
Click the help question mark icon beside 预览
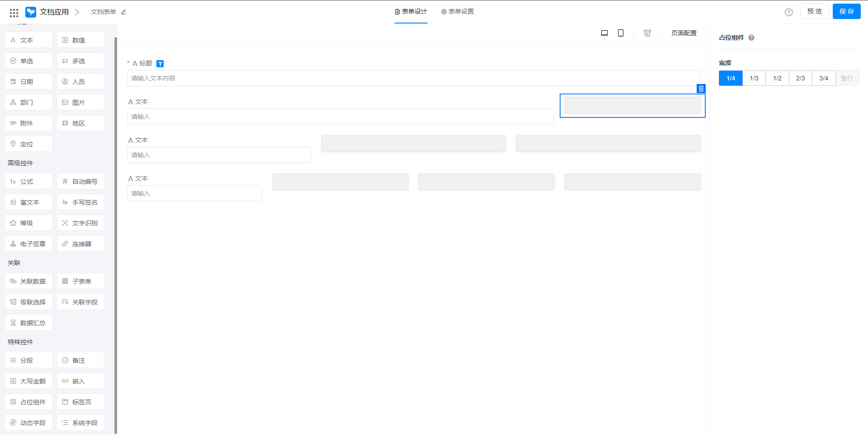(788, 12)
